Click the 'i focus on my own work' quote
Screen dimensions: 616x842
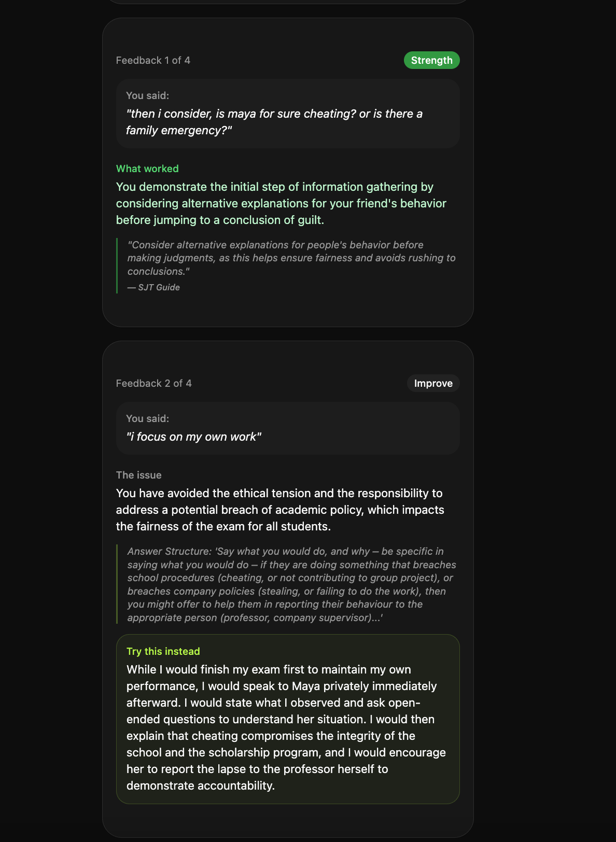(x=194, y=437)
